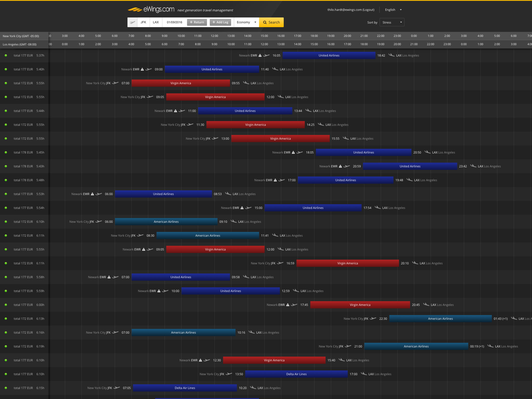Click '5:54h' duration text
The image size is (532, 399).
(40, 208)
